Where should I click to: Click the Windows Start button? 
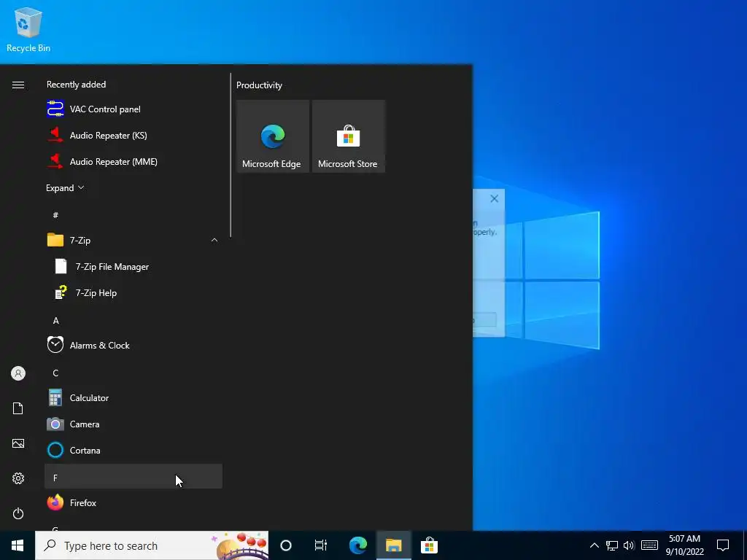tap(18, 545)
